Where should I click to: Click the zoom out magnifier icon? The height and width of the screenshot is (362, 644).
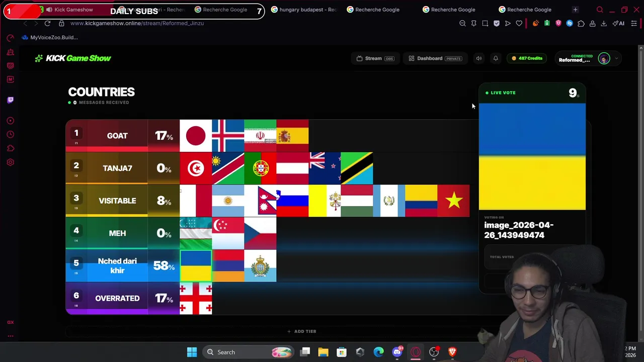pos(462,23)
